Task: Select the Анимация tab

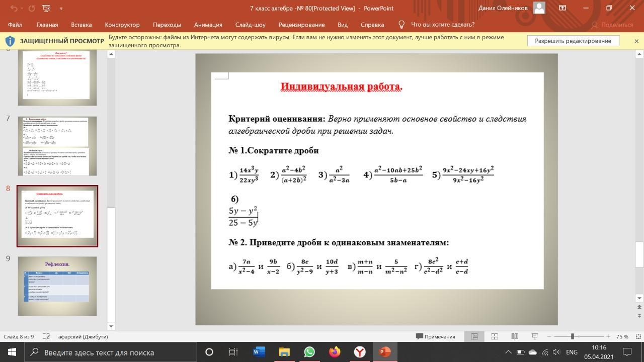Action: 208,25
